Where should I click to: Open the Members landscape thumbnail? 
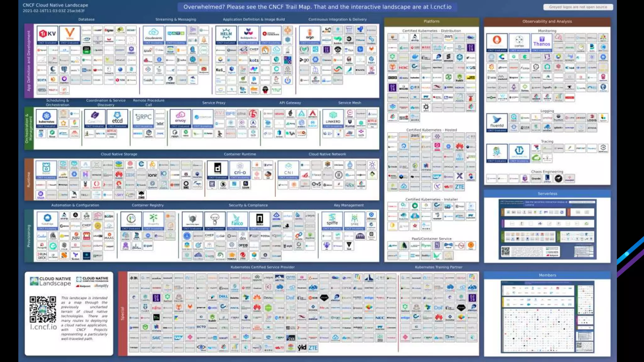[547, 317]
